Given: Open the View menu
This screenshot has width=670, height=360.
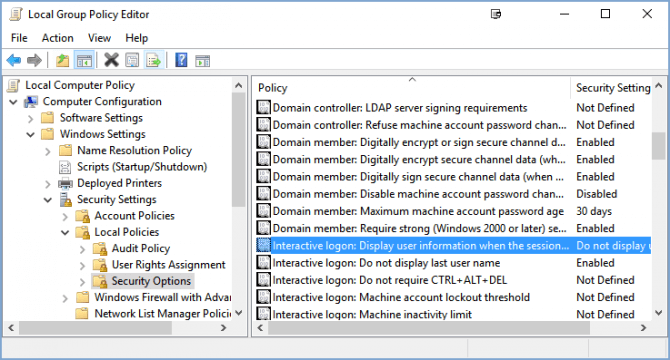Looking at the screenshot, I should (99, 38).
